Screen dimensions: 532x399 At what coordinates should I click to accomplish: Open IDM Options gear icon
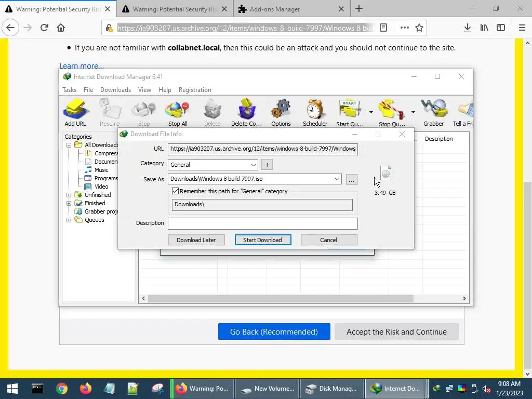click(281, 113)
